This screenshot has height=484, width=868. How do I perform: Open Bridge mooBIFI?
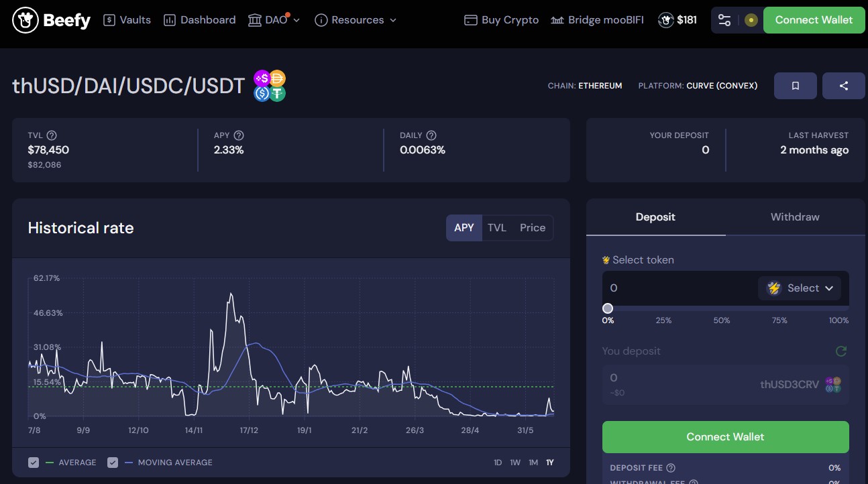(x=597, y=20)
